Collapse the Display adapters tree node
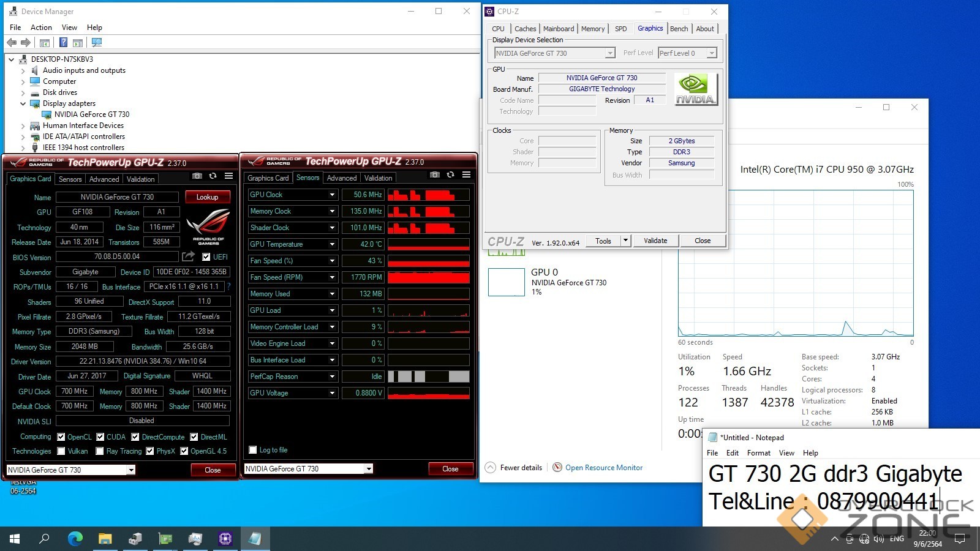980x551 pixels. point(23,103)
